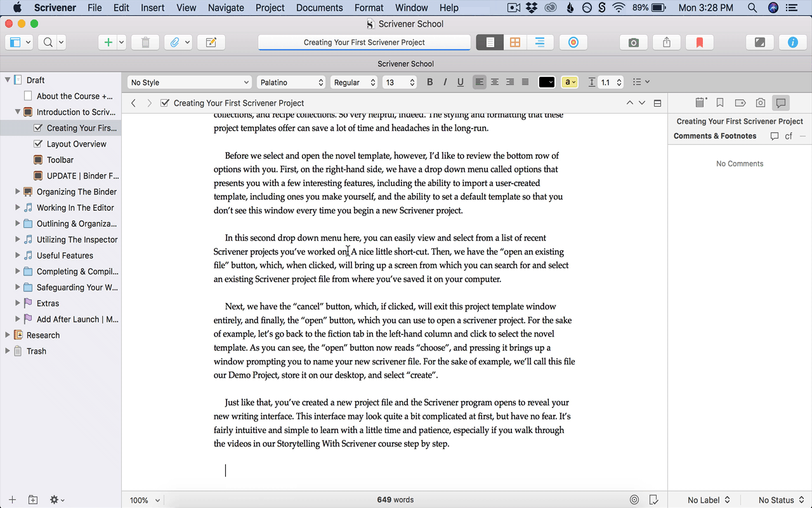Open the Documents menu

pyautogui.click(x=319, y=8)
